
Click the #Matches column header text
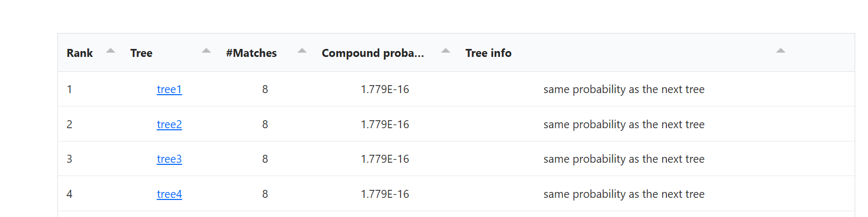(251, 53)
